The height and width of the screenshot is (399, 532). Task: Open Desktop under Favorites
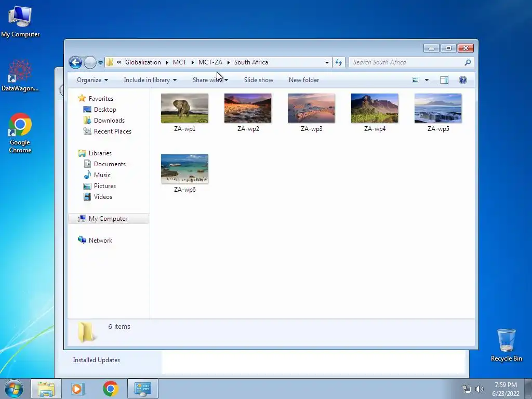[105, 110]
